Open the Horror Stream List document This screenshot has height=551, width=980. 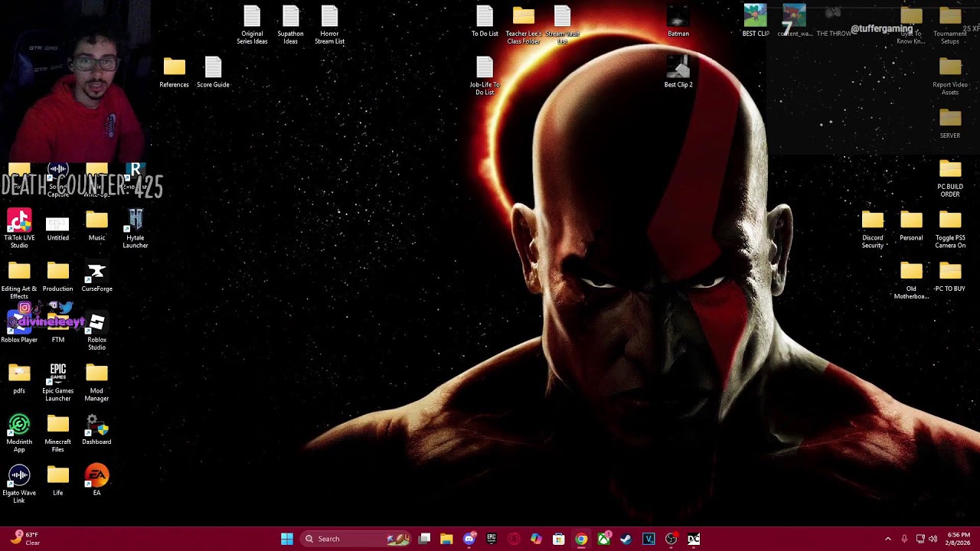click(x=329, y=25)
